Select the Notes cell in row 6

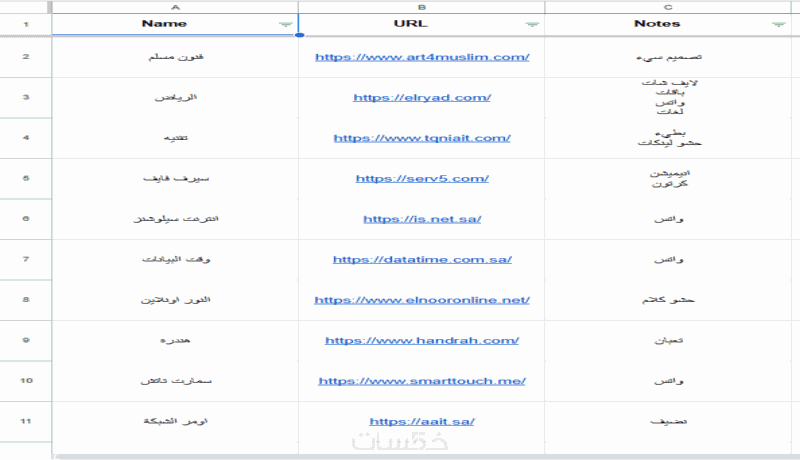668,218
